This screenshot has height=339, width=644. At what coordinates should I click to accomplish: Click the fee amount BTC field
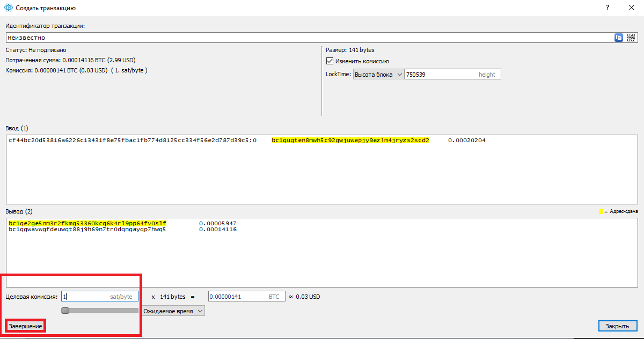tap(236, 297)
